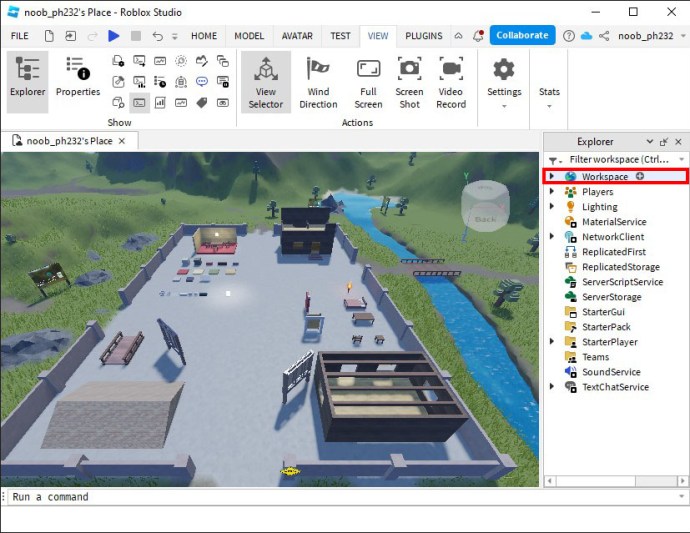
Task: Click the share icon beside the username
Action: [x=603, y=36]
